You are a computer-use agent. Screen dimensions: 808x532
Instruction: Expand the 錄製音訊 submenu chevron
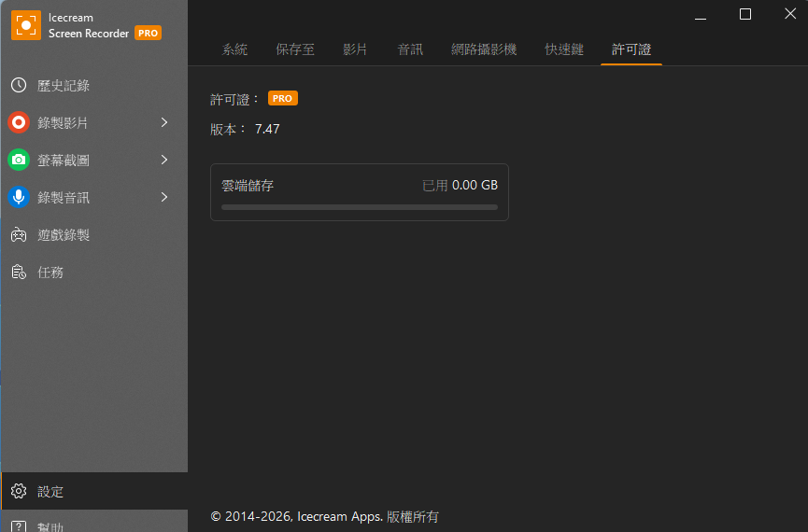tap(164, 197)
